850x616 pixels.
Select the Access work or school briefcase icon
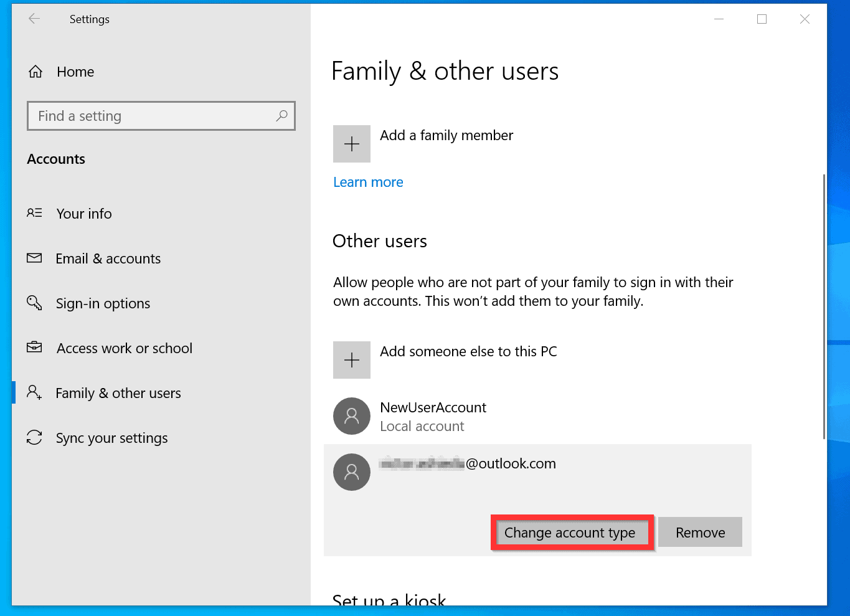34,348
